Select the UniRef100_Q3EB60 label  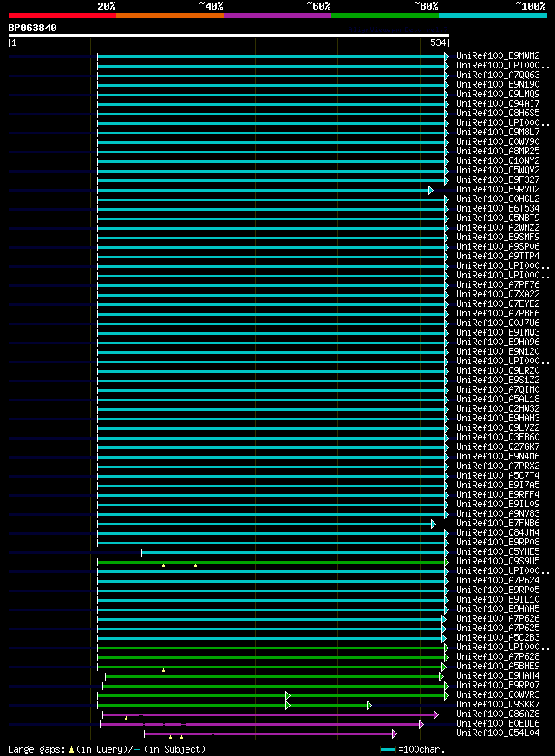[498, 438]
